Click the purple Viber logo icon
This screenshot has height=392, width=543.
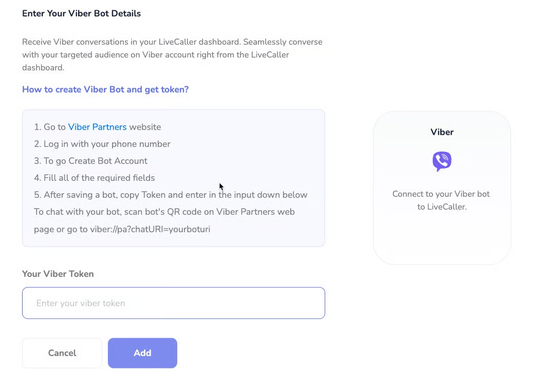click(x=442, y=161)
